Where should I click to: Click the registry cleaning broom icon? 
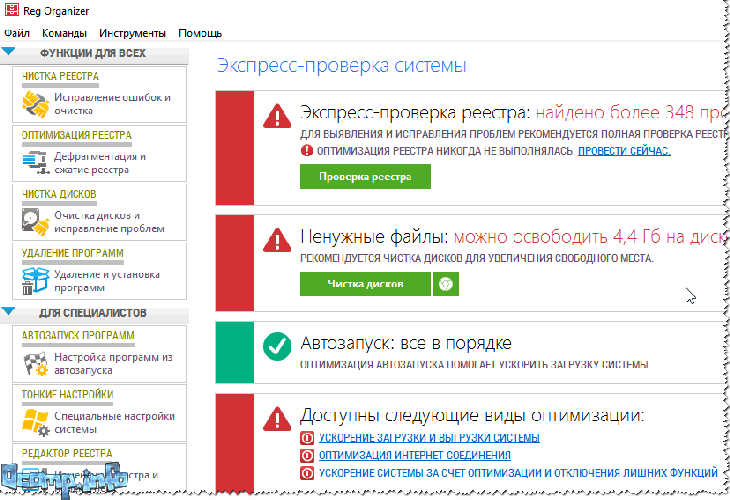(35, 104)
